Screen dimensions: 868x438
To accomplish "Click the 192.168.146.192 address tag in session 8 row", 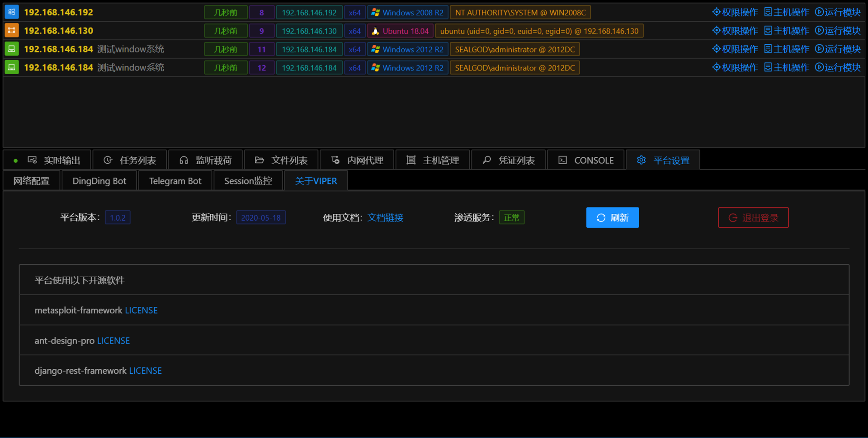I will pos(309,13).
